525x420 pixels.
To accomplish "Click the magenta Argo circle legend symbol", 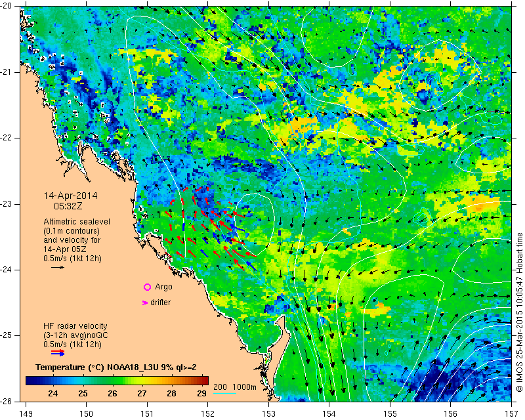I will [147, 287].
